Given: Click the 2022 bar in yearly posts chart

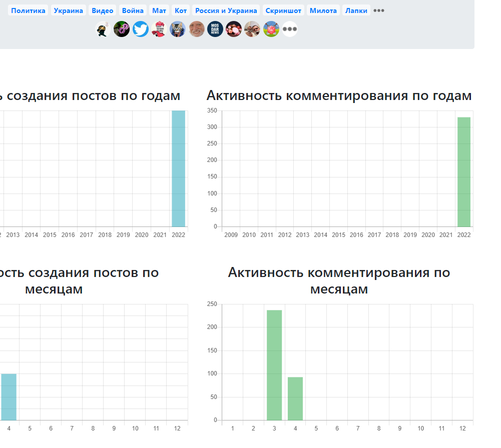Looking at the screenshot, I should (x=179, y=168).
